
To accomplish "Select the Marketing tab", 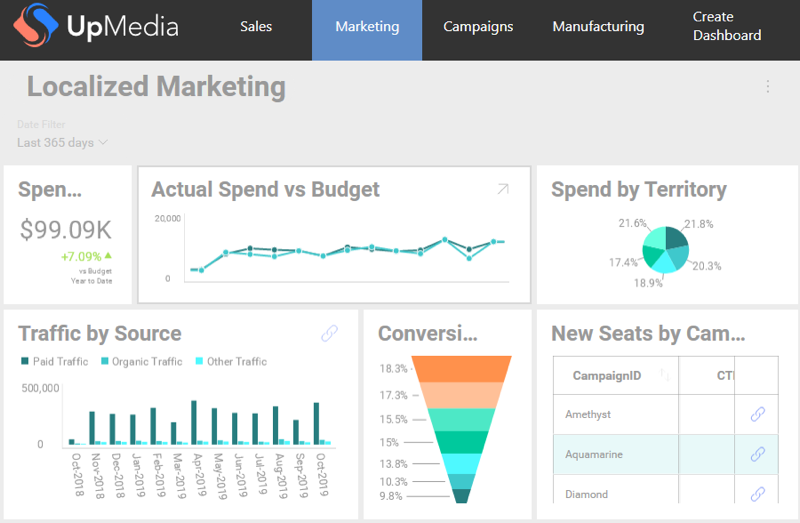I will pyautogui.click(x=367, y=27).
